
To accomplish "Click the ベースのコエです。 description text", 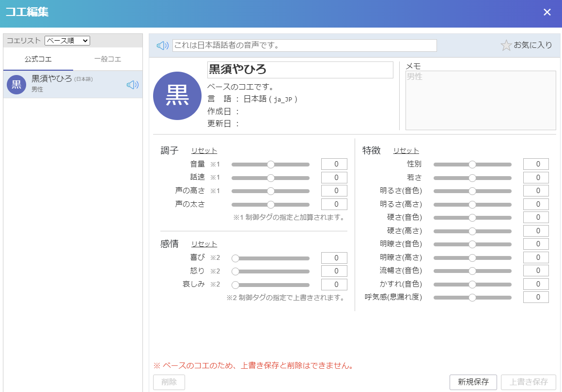I will pyautogui.click(x=241, y=87).
